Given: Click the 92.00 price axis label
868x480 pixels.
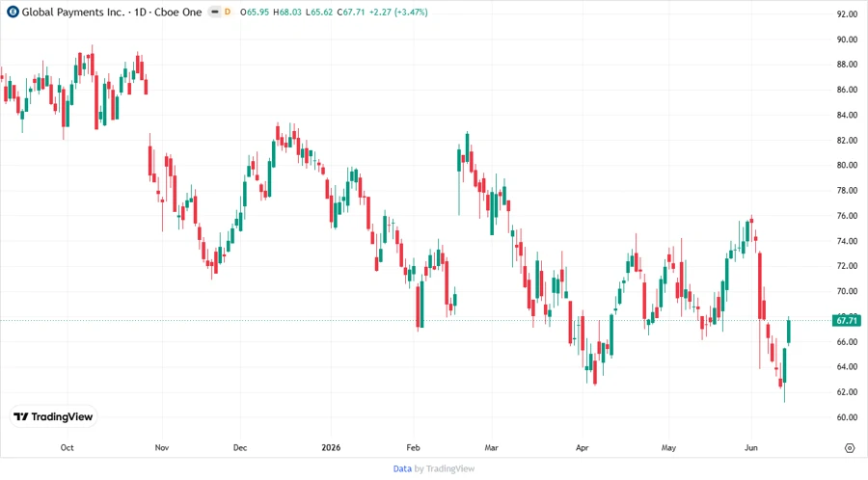Looking at the screenshot, I should point(847,14).
